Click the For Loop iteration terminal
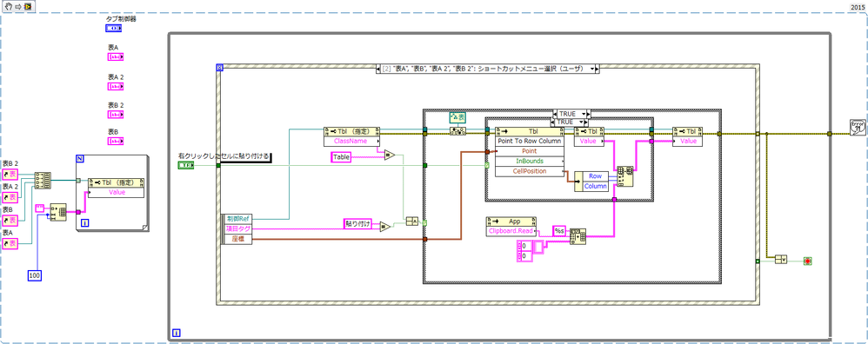Image resolution: width=868 pixels, height=344 pixels. 84,223
